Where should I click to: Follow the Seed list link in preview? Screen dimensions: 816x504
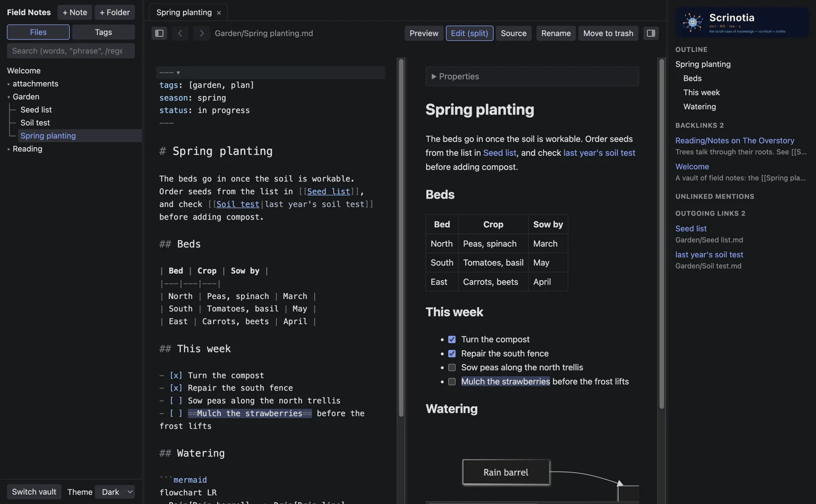coord(500,153)
